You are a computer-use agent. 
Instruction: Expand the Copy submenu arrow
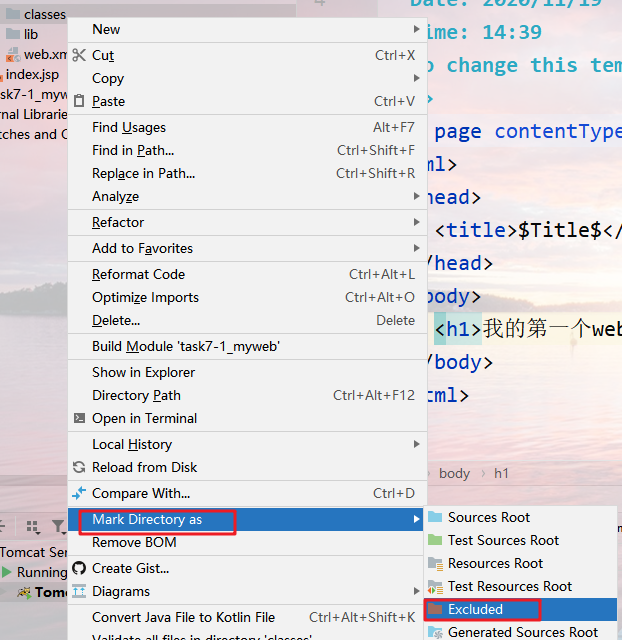(416, 78)
